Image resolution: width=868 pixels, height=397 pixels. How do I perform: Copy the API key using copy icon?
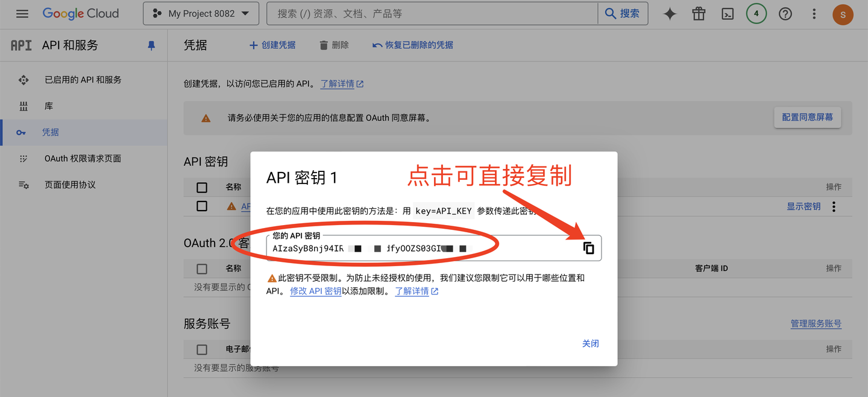(588, 248)
